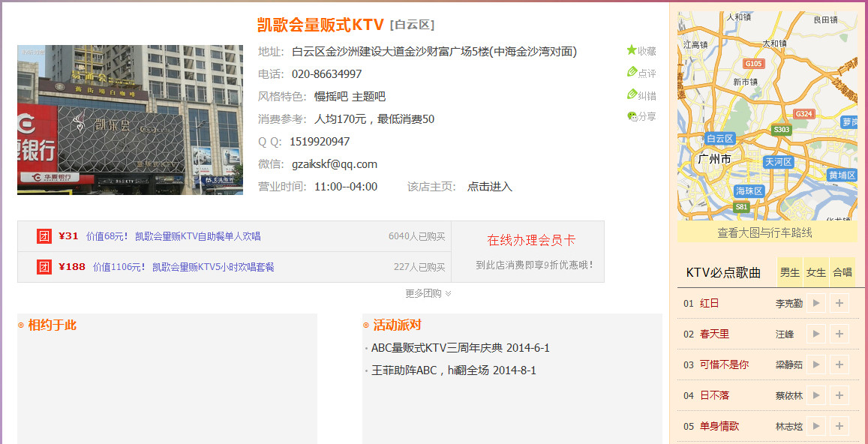Click the 相约于此 section bullet icon

click(21, 325)
